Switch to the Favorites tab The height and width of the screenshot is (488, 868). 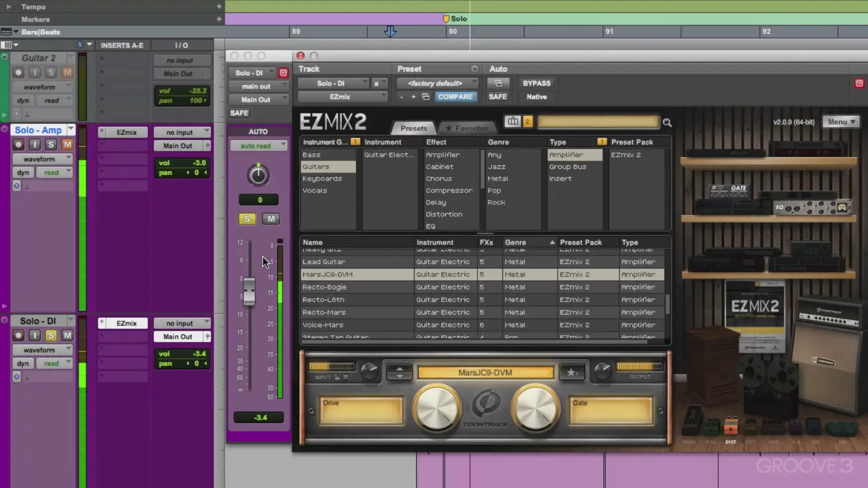[467, 129]
